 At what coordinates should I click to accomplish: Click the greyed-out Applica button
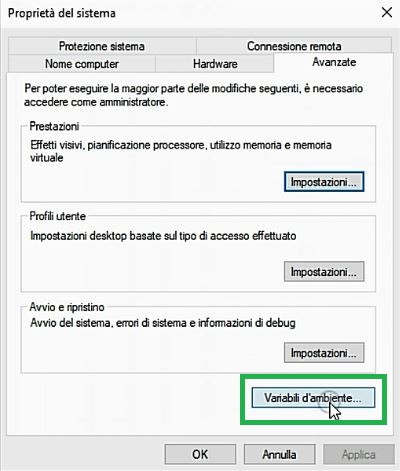click(359, 454)
